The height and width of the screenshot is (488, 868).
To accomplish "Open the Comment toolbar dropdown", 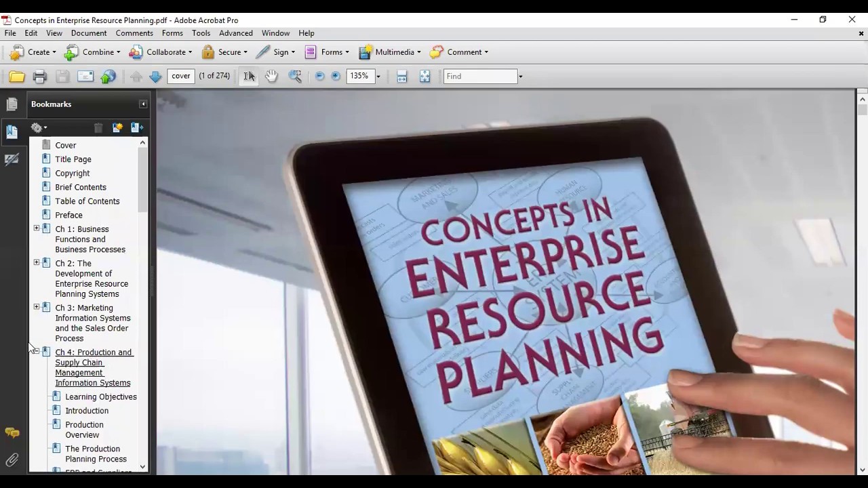I will tap(458, 52).
